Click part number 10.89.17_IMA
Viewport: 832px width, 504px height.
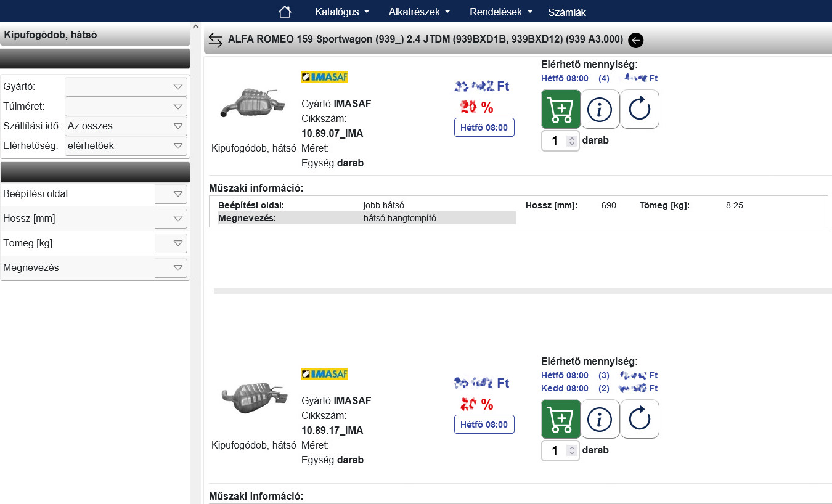point(332,431)
